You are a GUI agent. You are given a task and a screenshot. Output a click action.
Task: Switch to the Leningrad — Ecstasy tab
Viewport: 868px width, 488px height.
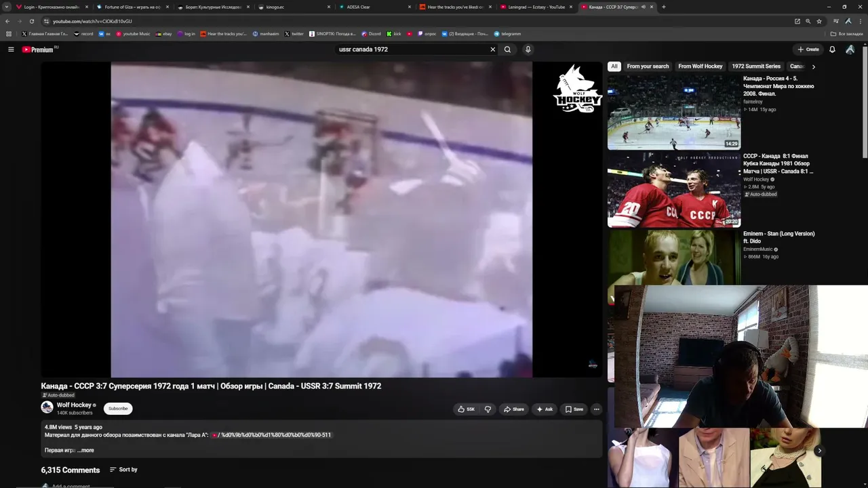pos(536,7)
